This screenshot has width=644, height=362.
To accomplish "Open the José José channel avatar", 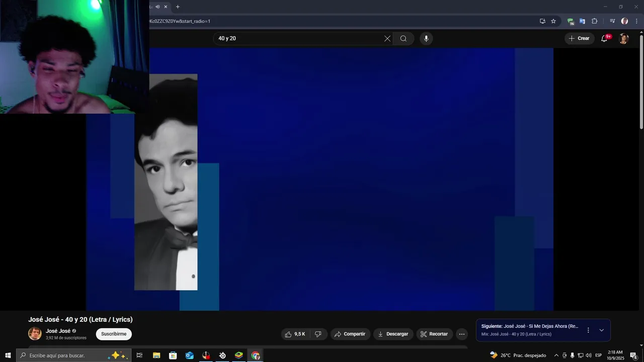I will click(35, 333).
